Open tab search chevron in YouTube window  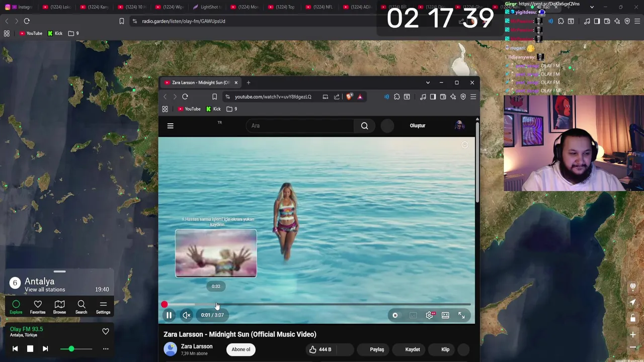(x=428, y=82)
